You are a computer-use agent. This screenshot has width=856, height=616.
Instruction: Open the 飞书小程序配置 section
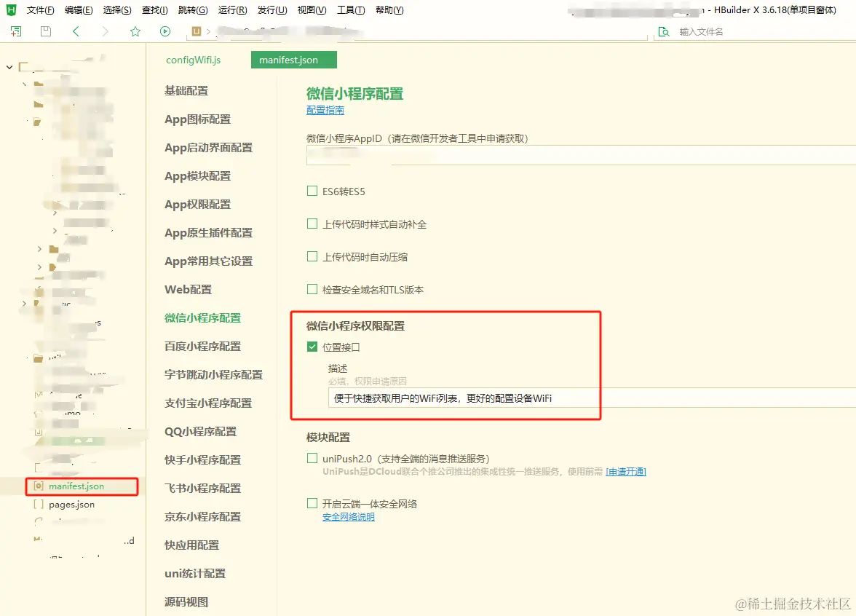click(202, 488)
